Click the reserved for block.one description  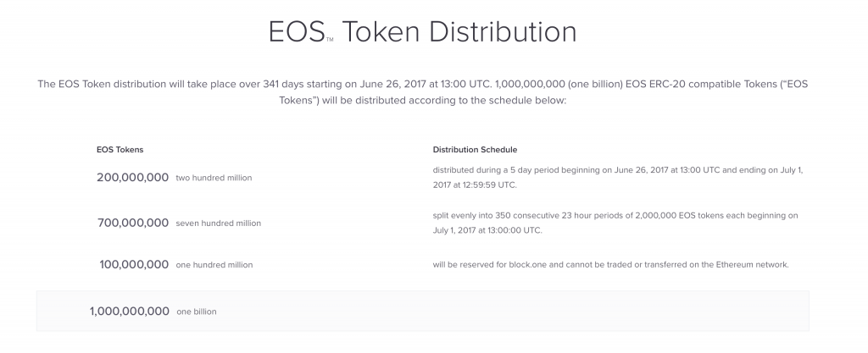pos(610,265)
